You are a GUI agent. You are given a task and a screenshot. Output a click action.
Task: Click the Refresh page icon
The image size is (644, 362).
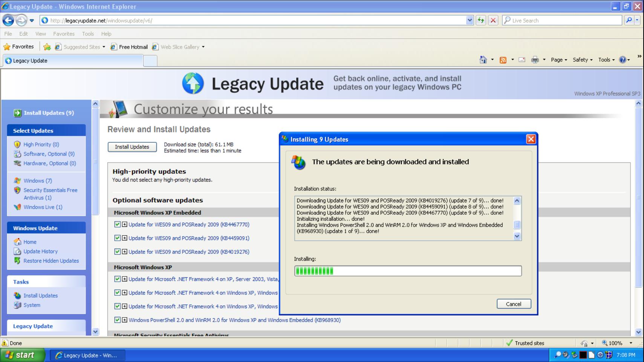(x=480, y=20)
